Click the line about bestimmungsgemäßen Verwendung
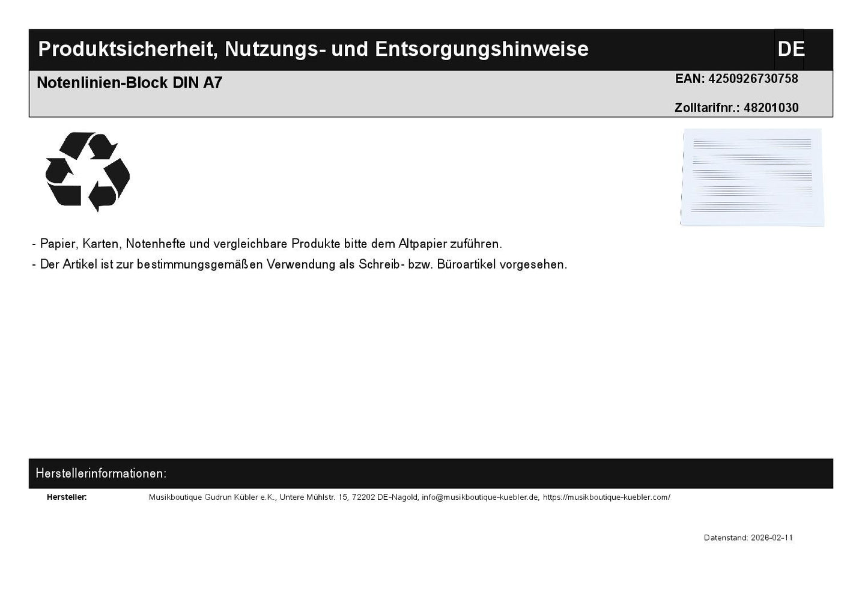The image size is (868, 614). (299, 264)
